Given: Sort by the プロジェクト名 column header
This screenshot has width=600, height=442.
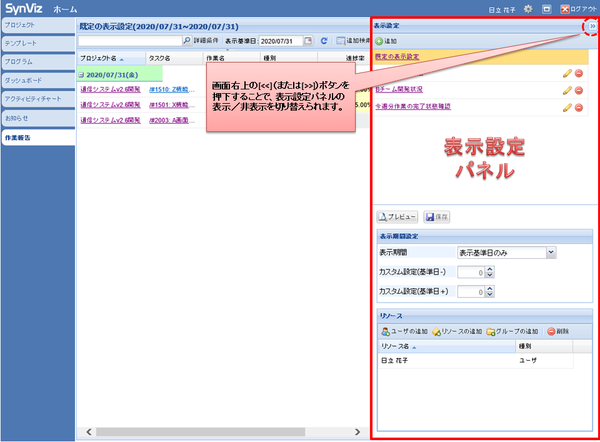Looking at the screenshot, I should tap(111, 59).
